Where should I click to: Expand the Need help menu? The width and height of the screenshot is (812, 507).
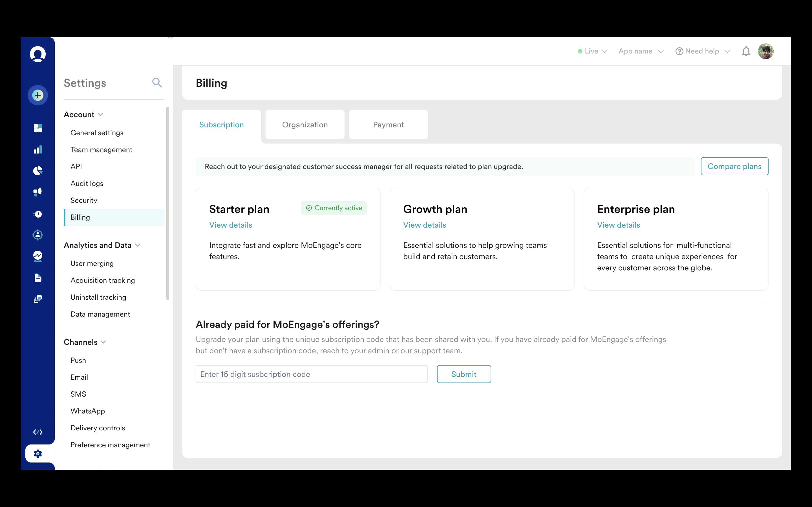(703, 51)
